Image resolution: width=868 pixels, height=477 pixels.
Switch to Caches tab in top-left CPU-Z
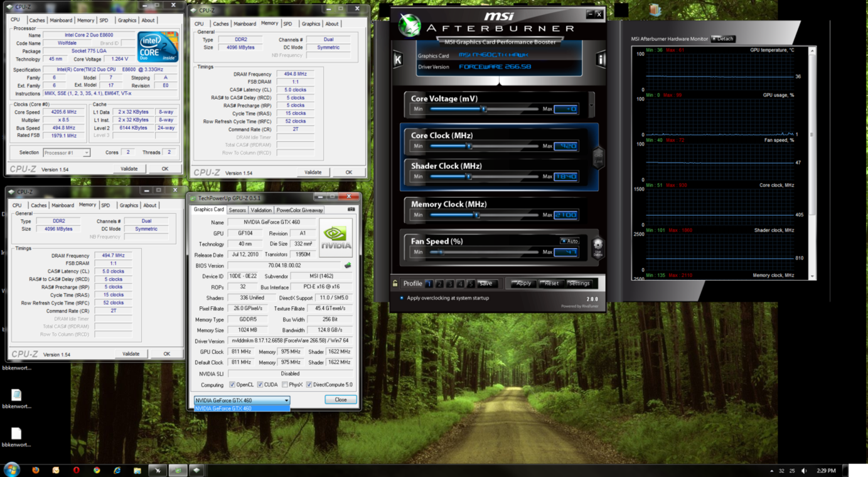37,20
